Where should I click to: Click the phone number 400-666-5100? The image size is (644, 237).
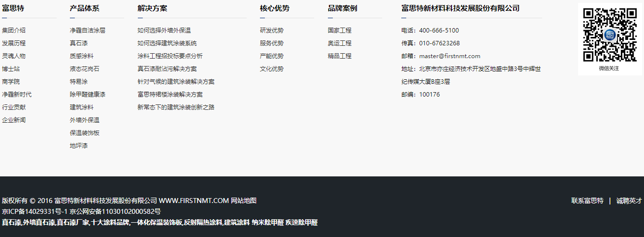[439, 31]
